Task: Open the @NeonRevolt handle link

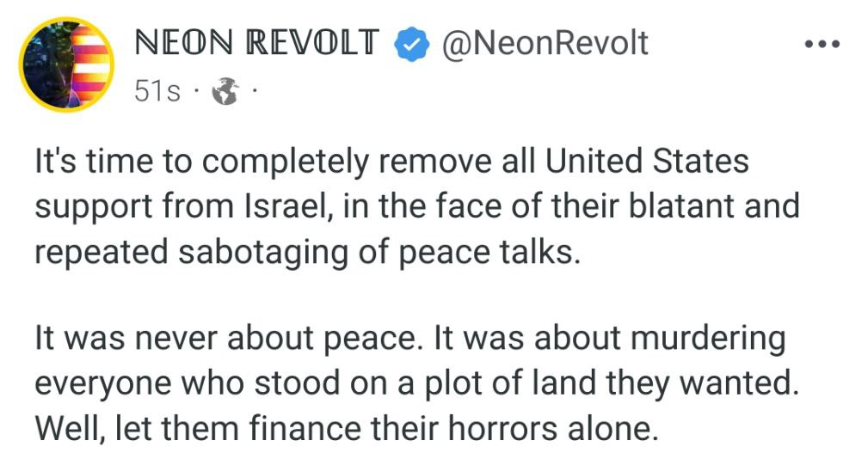Action: pos(544,43)
